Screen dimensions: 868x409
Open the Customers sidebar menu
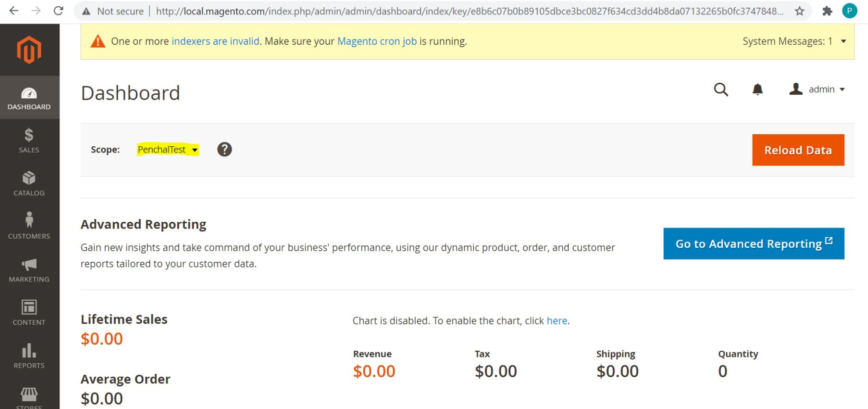point(29,227)
